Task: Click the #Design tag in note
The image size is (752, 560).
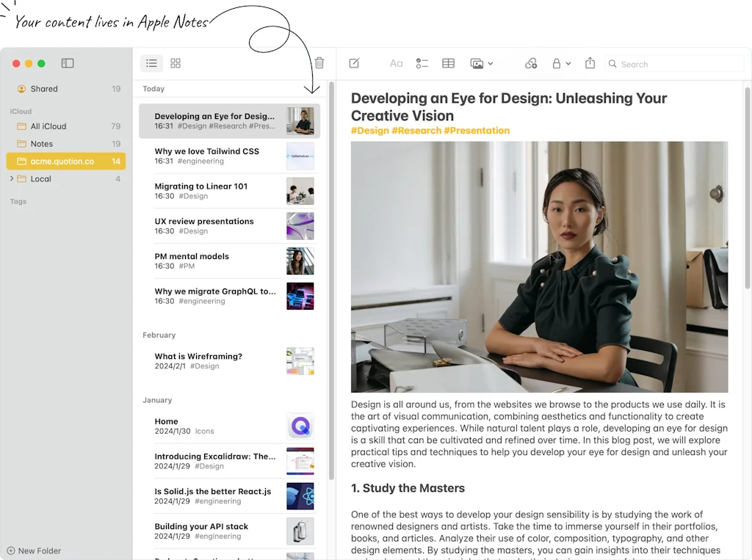Action: click(369, 131)
